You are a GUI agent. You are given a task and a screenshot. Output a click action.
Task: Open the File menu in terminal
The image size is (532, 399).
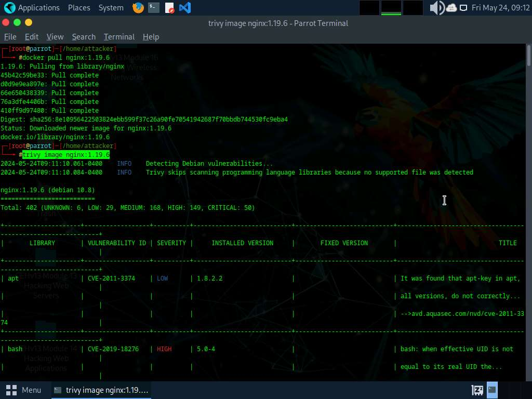pyautogui.click(x=10, y=37)
